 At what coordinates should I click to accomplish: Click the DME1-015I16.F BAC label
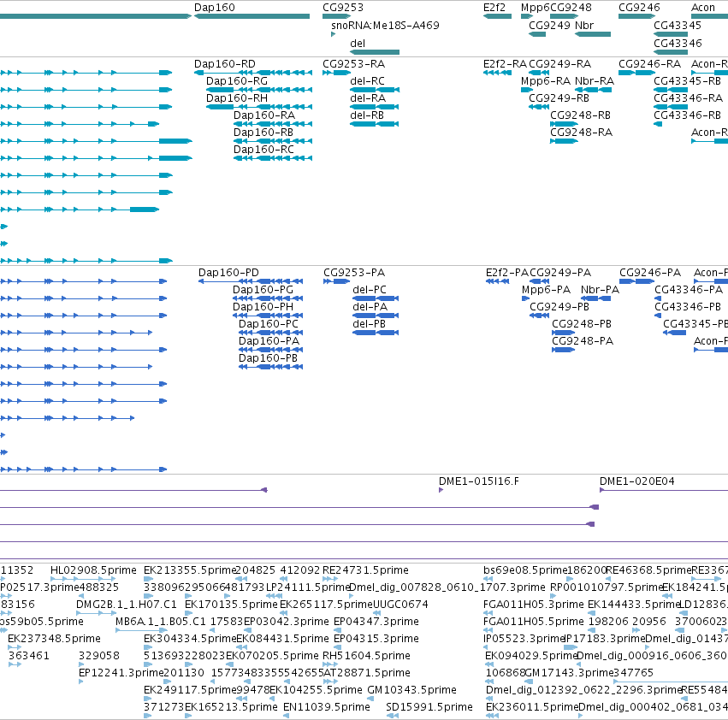[479, 481]
